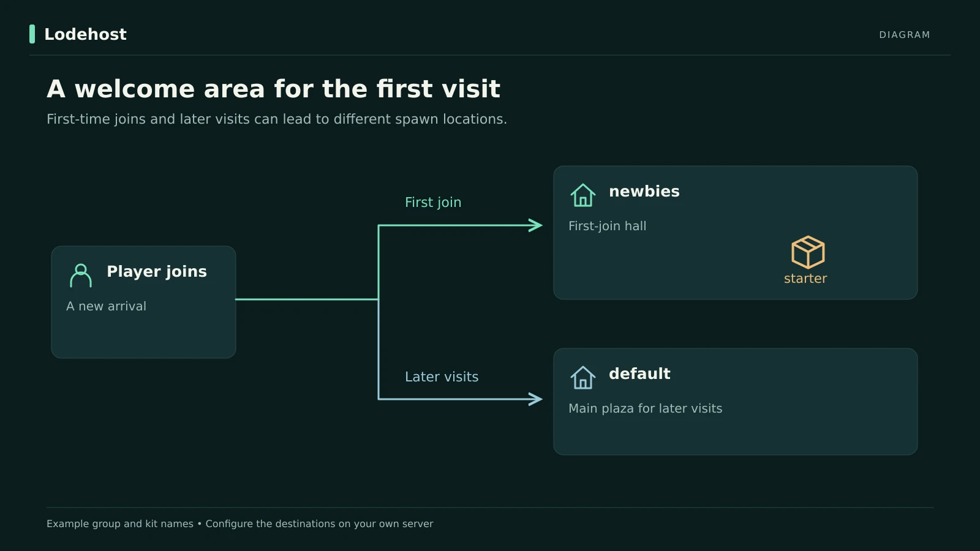Screen dimensions: 980x551
Task: Select the Player joins card title
Action: pos(157,271)
